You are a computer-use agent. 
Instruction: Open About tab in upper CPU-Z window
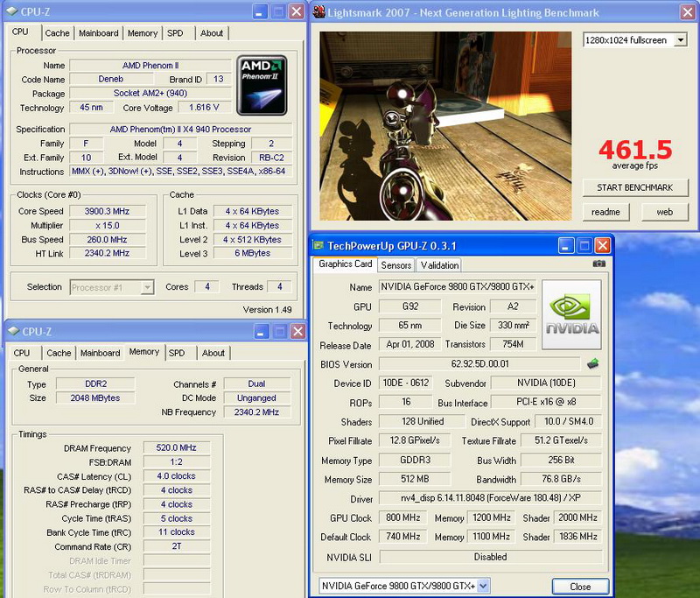pyautogui.click(x=212, y=33)
